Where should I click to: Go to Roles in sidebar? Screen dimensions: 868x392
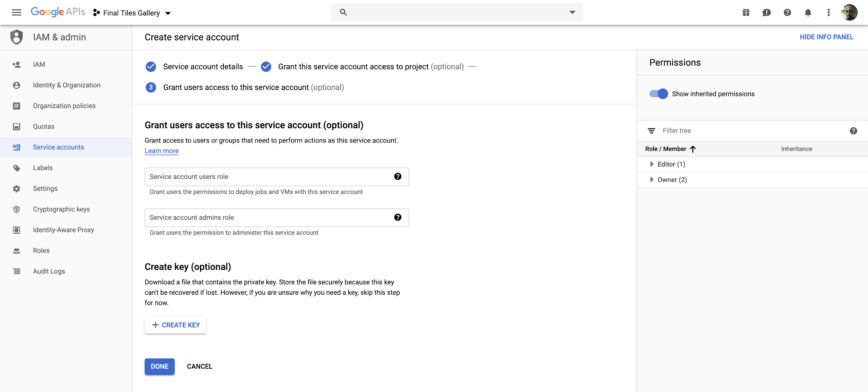tap(41, 251)
